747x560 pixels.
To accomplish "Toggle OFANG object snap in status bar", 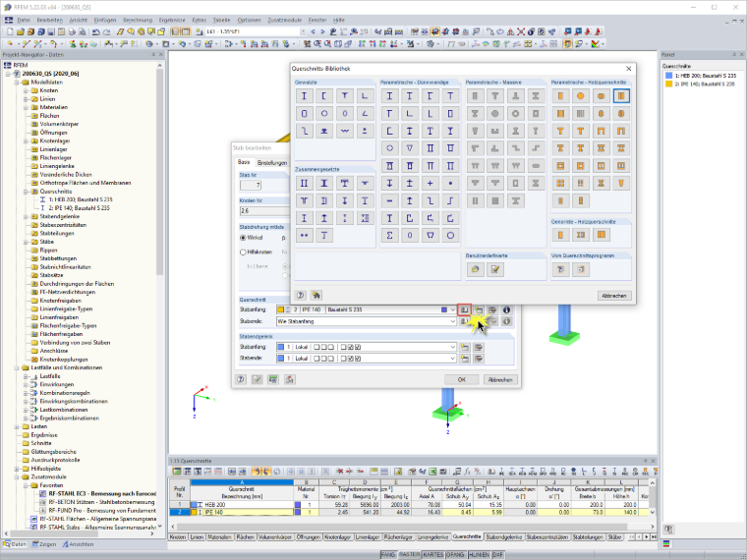I will pos(455,555).
